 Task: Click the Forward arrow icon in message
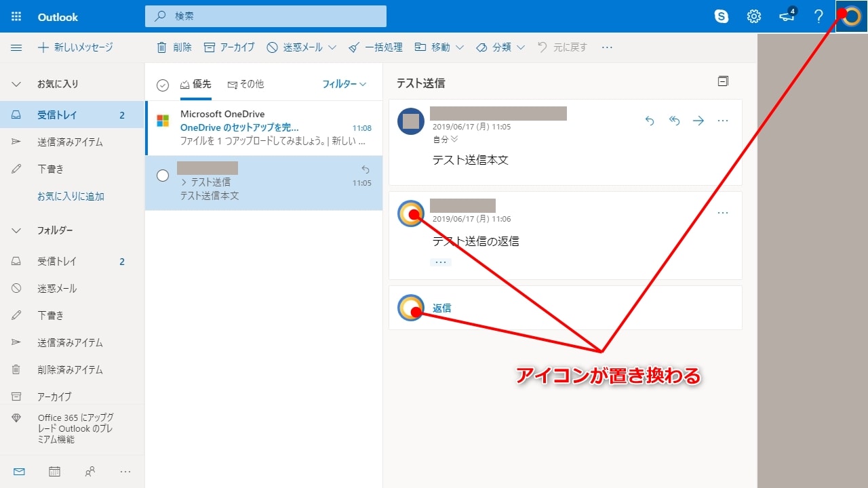click(x=698, y=121)
